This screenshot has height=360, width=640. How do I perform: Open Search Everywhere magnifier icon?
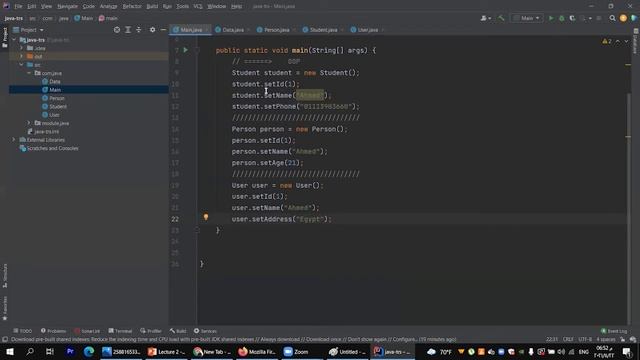[612, 18]
